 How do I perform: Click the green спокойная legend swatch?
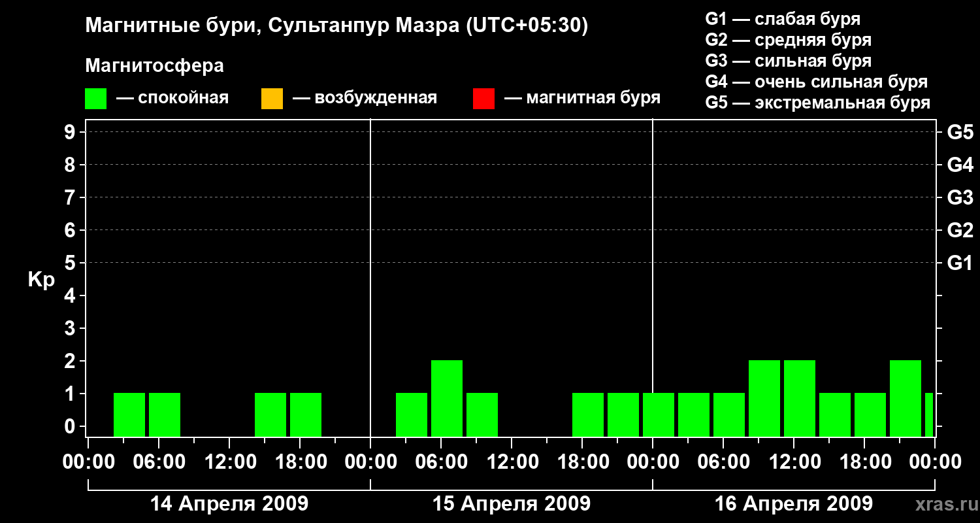tap(95, 99)
